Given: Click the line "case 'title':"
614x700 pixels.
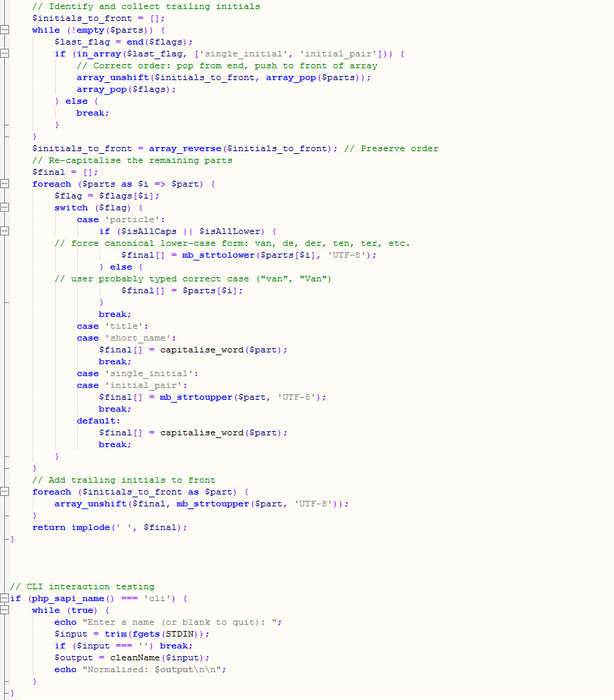Looking at the screenshot, I should pyautogui.click(x=113, y=326).
